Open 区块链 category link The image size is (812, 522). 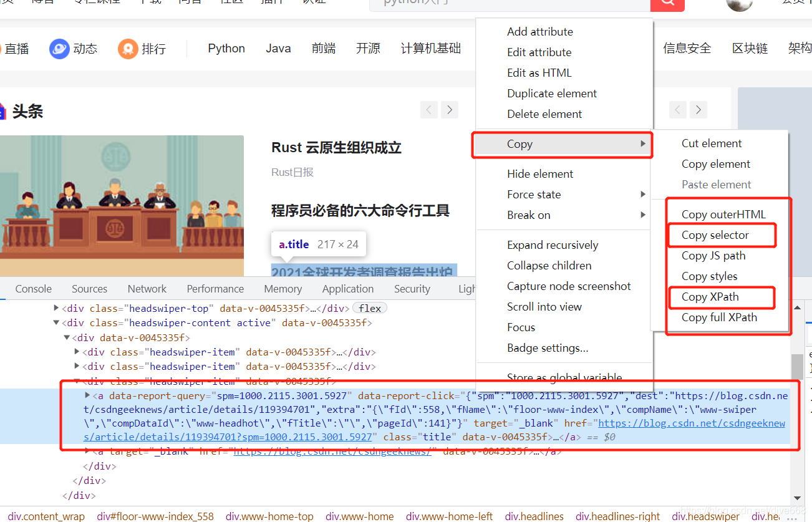[x=750, y=49]
